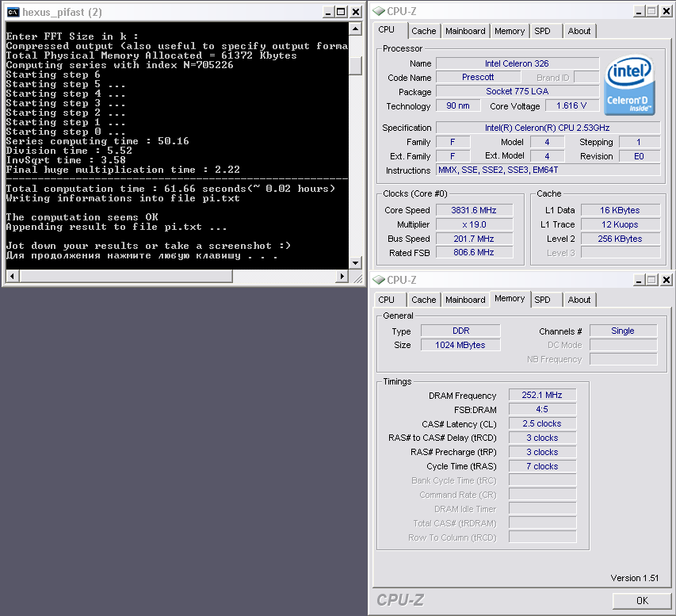Image resolution: width=676 pixels, height=616 pixels.
Task: Click the bottom CPU-Z window title icon
Action: [x=379, y=280]
